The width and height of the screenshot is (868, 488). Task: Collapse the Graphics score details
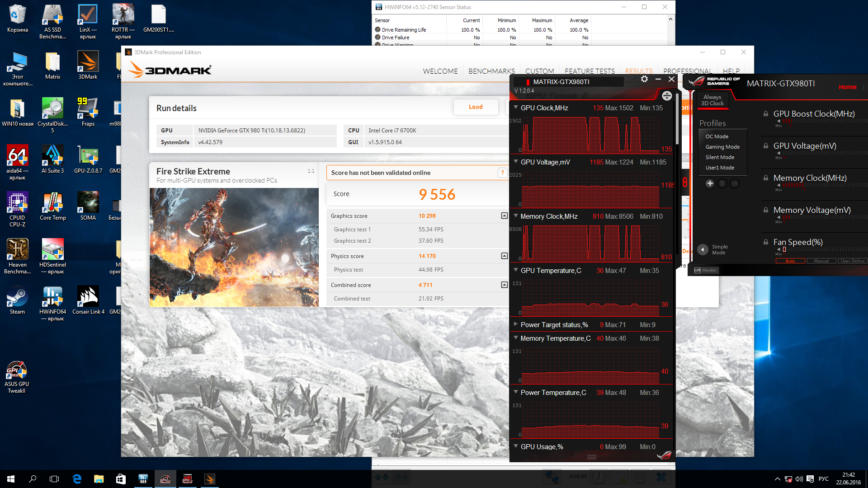click(x=504, y=216)
